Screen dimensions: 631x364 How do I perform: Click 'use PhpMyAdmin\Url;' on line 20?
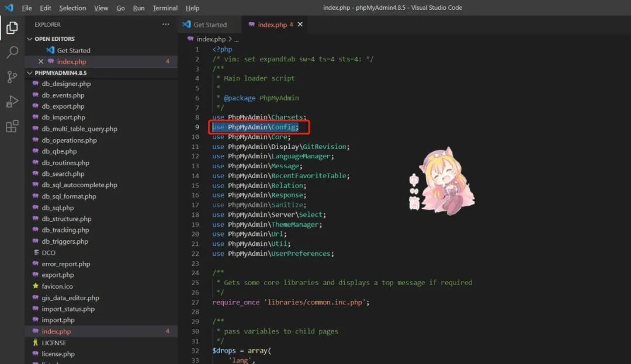coord(249,234)
